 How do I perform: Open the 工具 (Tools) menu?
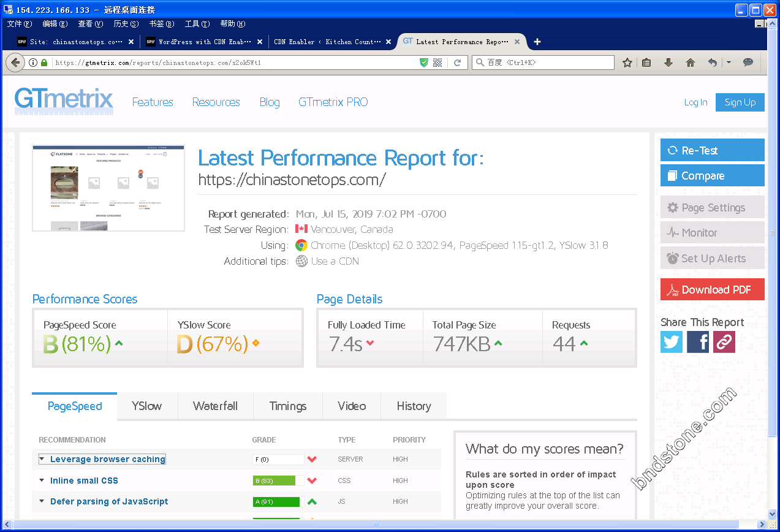[x=197, y=24]
